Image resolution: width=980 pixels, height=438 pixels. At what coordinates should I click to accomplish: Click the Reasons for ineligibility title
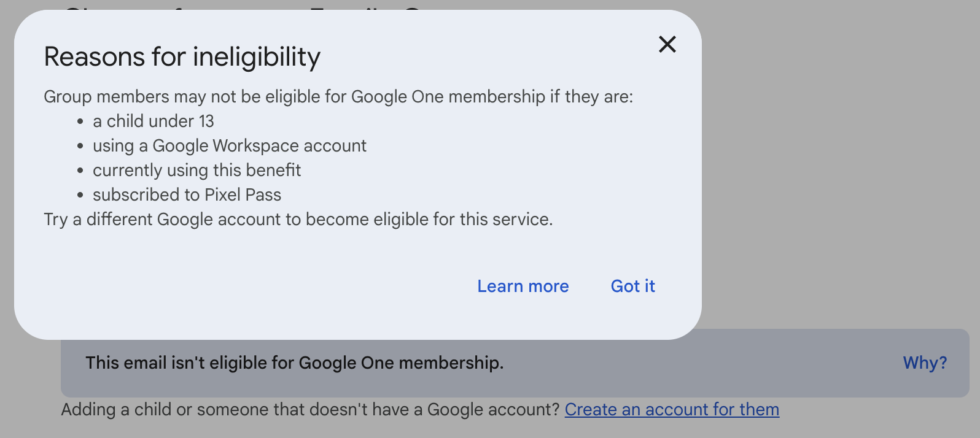click(x=182, y=57)
